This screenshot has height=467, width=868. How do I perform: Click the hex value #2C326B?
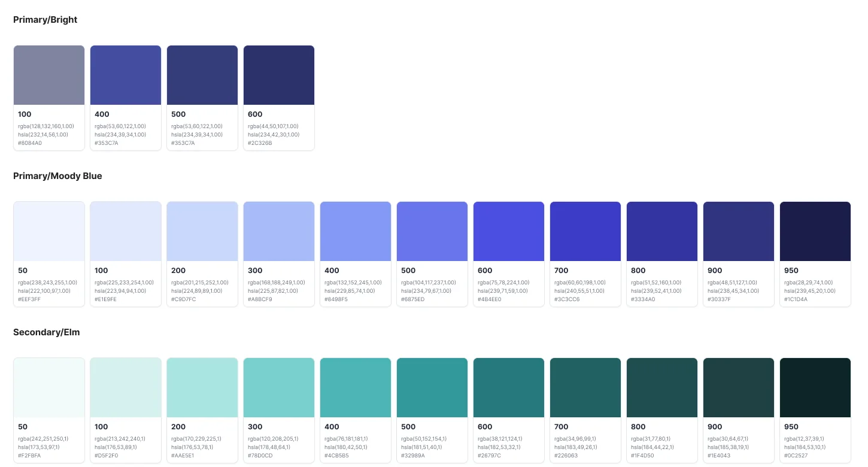pos(260,143)
